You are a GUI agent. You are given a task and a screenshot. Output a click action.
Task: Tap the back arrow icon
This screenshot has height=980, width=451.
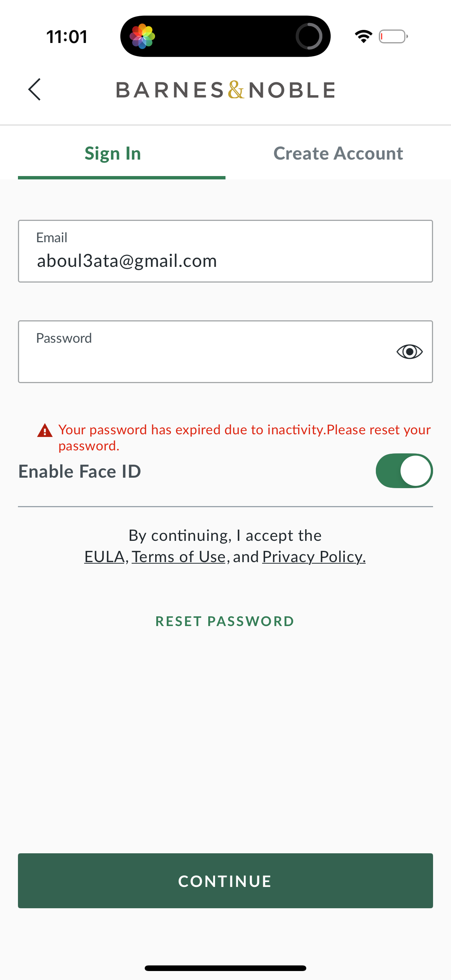pyautogui.click(x=34, y=90)
